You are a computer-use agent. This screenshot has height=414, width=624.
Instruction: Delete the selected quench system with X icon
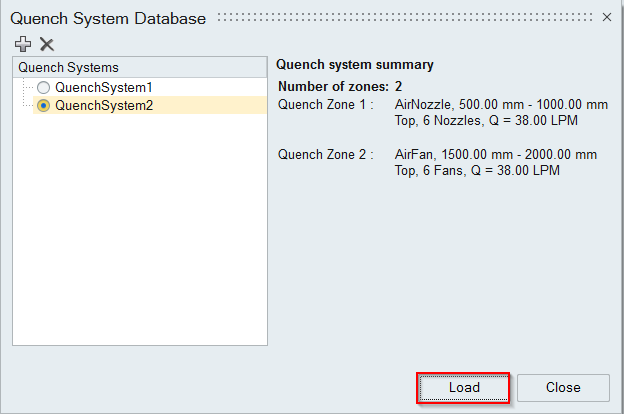(46, 44)
